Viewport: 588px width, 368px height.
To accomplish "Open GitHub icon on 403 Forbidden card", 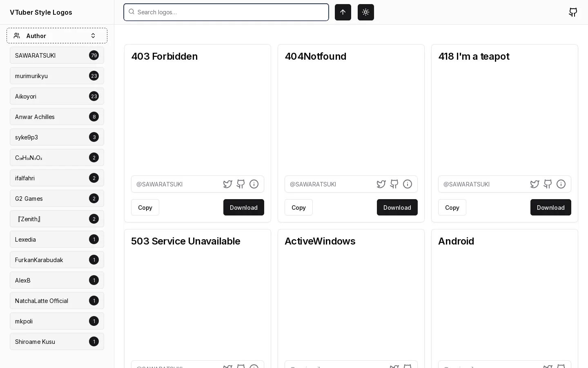I will pyautogui.click(x=241, y=184).
